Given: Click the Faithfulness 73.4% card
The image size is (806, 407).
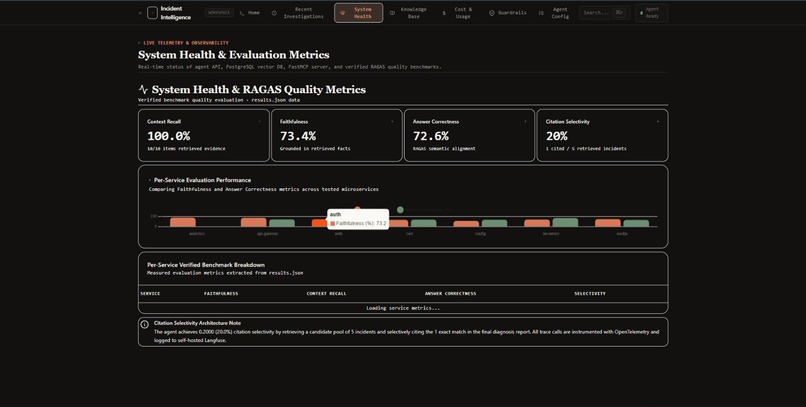Looking at the screenshot, I should point(337,135).
